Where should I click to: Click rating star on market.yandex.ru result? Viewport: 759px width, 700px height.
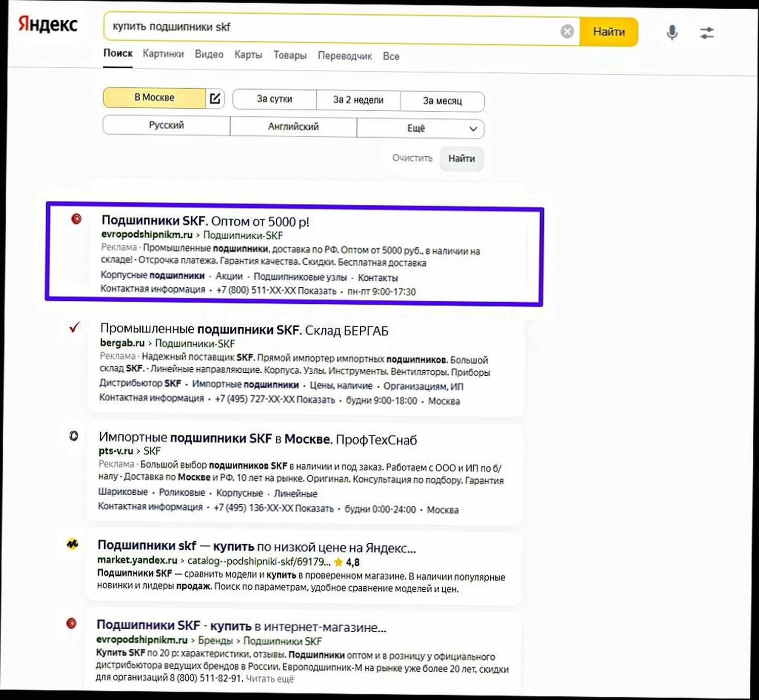click(339, 562)
